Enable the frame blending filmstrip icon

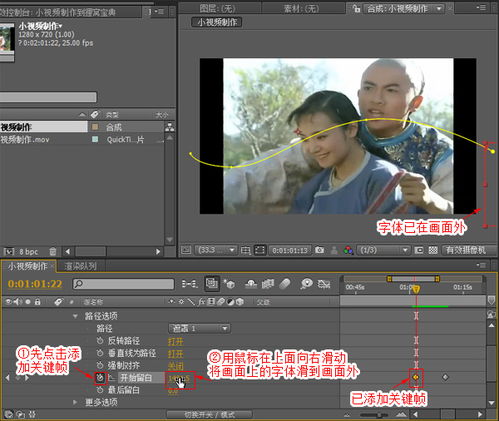coord(268,284)
